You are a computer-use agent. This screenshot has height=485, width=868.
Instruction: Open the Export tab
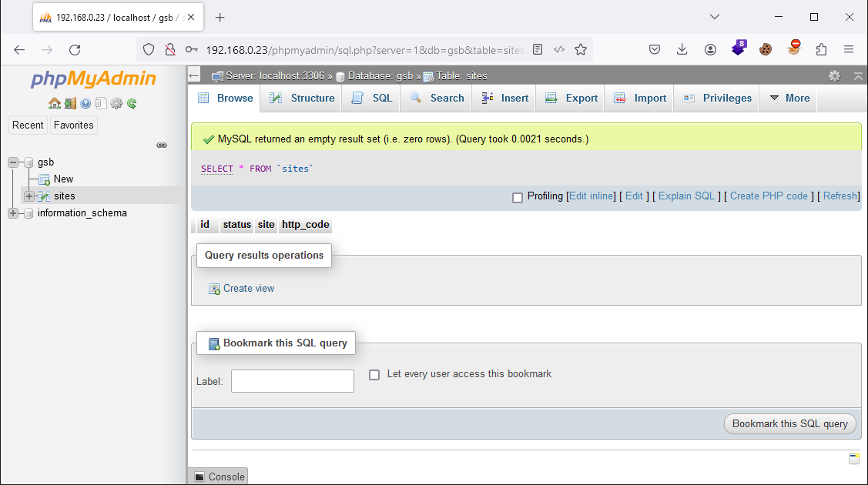(x=571, y=98)
